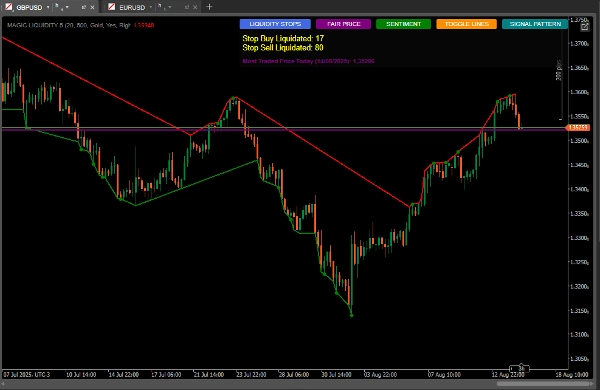Screen dimensions: 600x390
Task: Click the Stop Sell Liquidated: 80 text
Action: (x=283, y=48)
